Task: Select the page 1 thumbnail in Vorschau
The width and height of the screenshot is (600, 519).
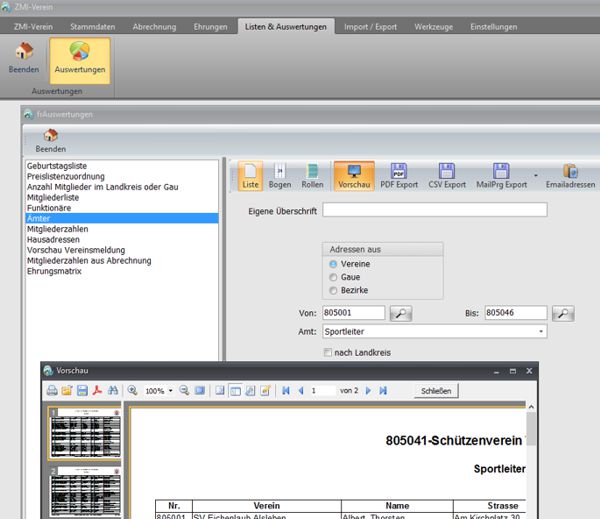Action: tap(85, 433)
